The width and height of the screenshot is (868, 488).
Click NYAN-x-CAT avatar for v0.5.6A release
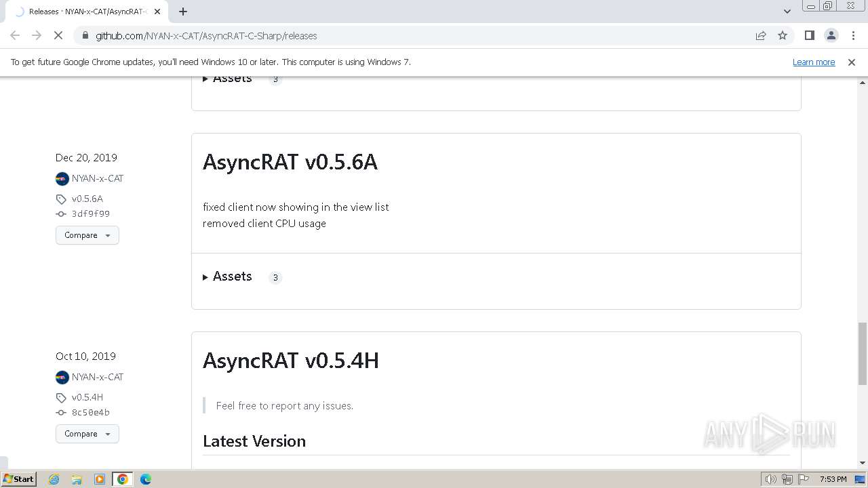click(x=62, y=179)
